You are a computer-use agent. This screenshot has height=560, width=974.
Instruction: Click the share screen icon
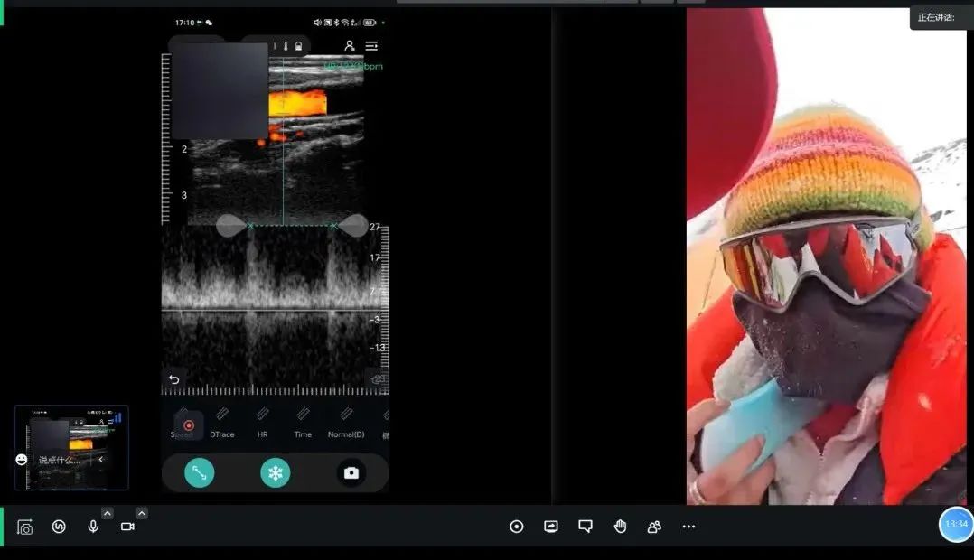pyautogui.click(x=551, y=527)
